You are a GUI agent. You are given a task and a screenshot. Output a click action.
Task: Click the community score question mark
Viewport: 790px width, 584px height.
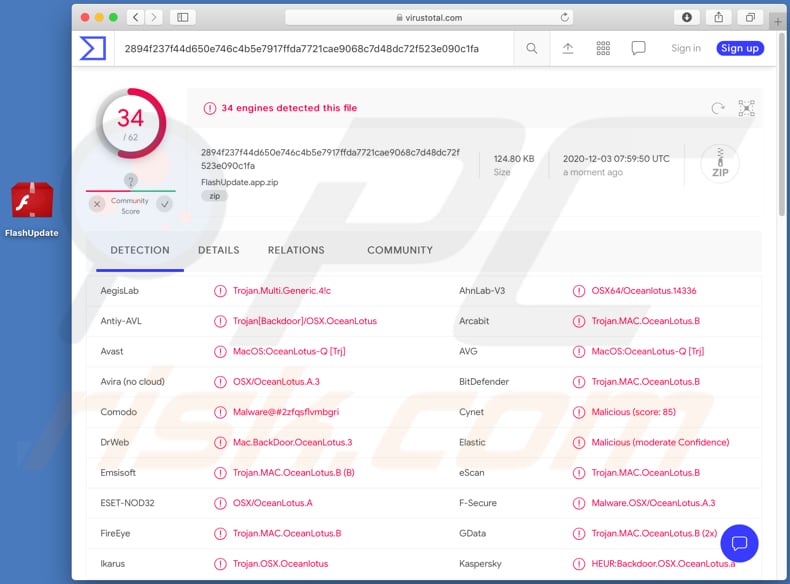pyautogui.click(x=130, y=180)
